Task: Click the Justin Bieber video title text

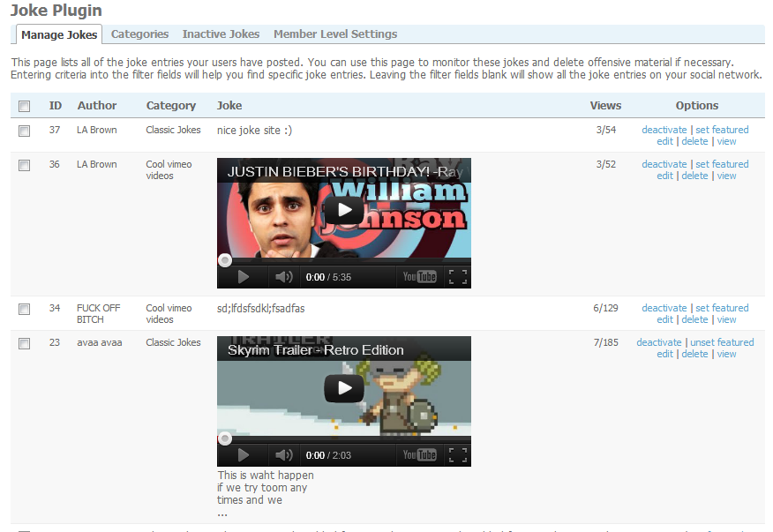Action: pos(345,171)
